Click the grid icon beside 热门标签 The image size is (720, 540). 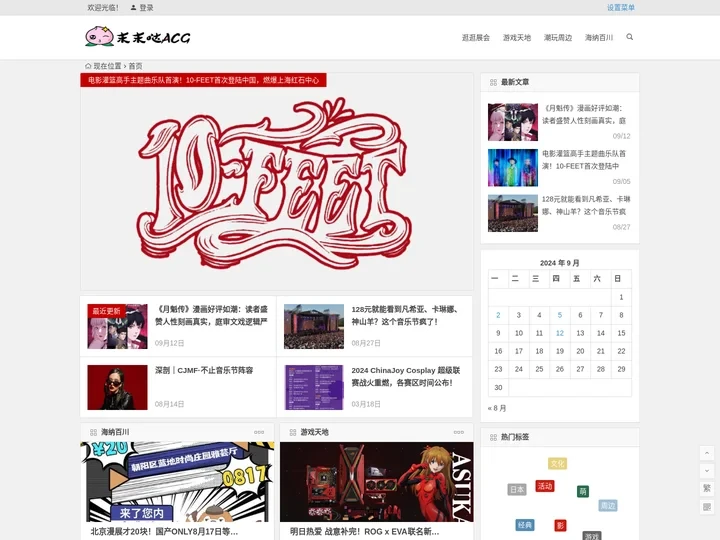coord(493,437)
